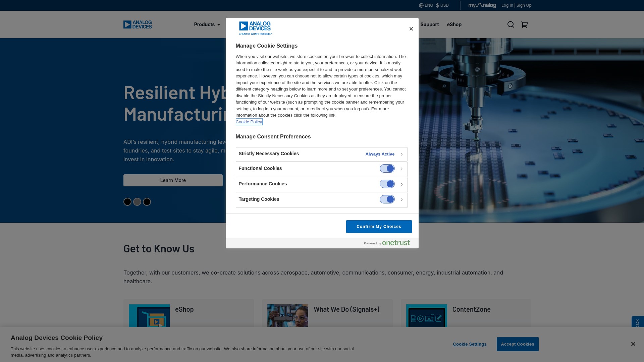Click the eShop card title
The image size is (644, 362).
184,309
